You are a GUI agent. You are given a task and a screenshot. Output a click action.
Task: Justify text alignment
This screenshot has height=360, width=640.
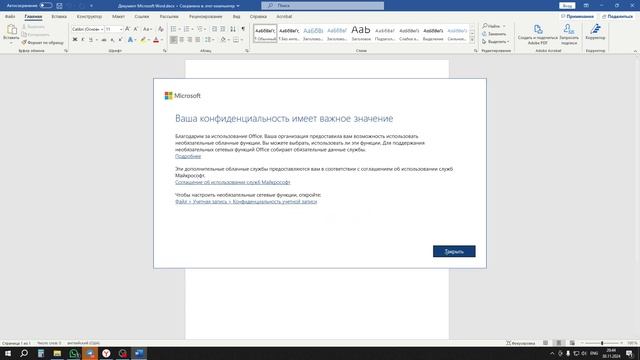(x=198, y=40)
